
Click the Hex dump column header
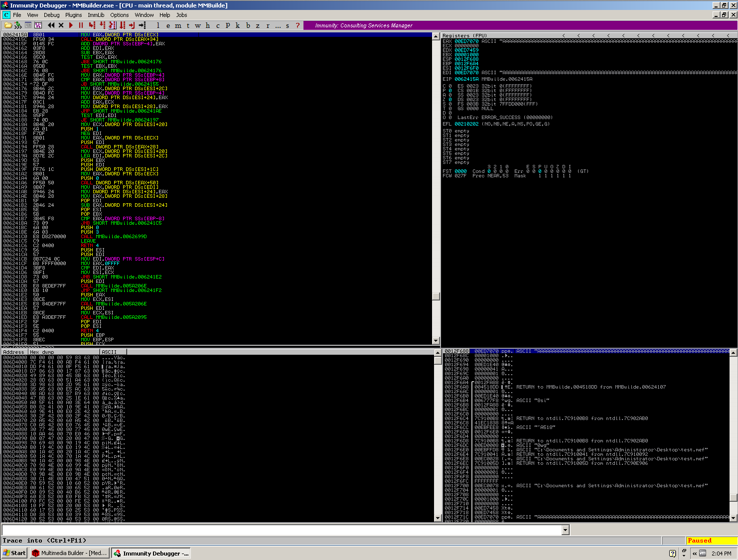(x=64, y=352)
